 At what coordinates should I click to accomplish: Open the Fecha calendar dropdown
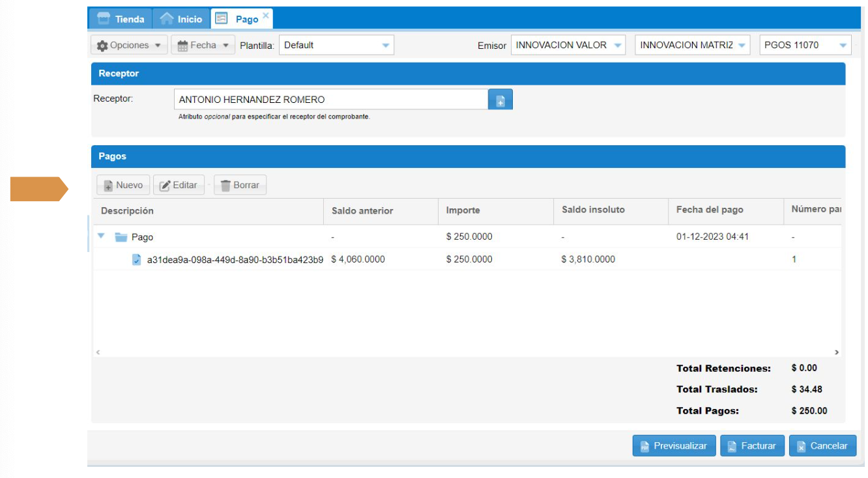point(203,46)
